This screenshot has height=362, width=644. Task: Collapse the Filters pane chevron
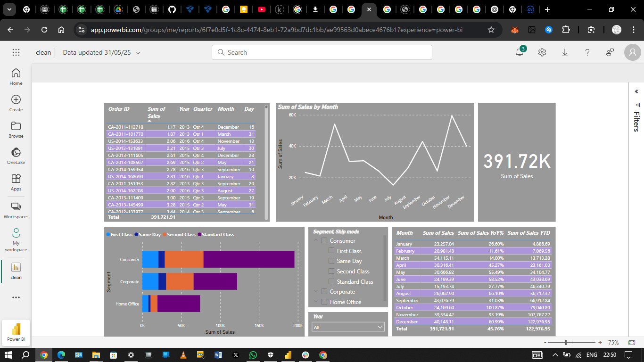[x=636, y=91]
